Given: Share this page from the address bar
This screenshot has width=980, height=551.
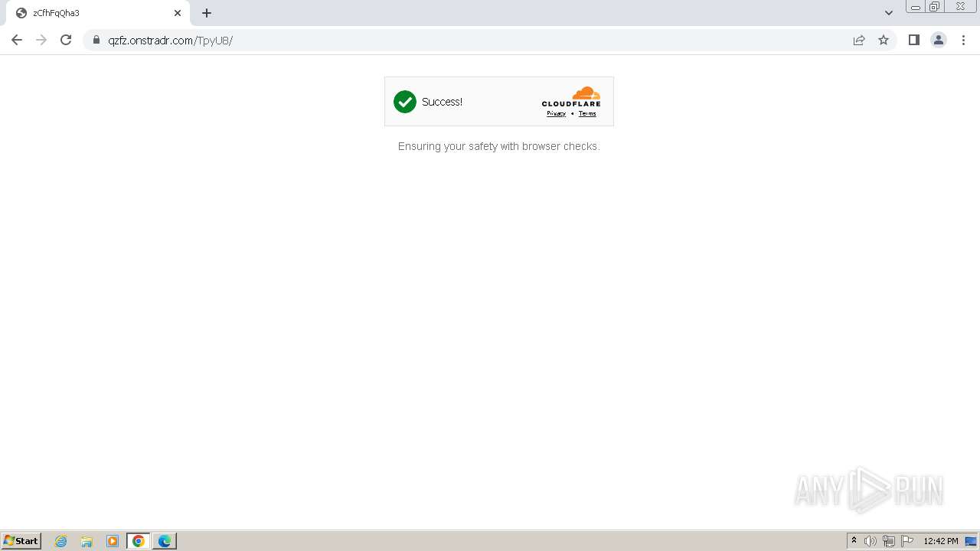Looking at the screenshot, I should pyautogui.click(x=859, y=40).
